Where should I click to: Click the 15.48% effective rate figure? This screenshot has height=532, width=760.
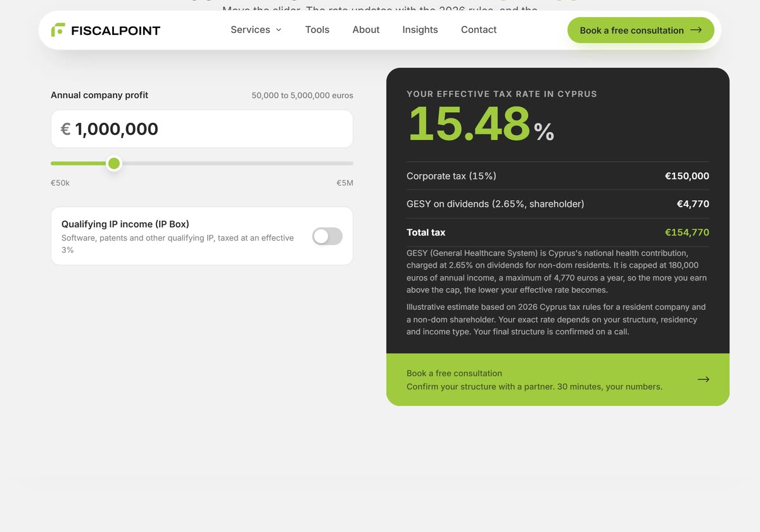[x=481, y=124]
